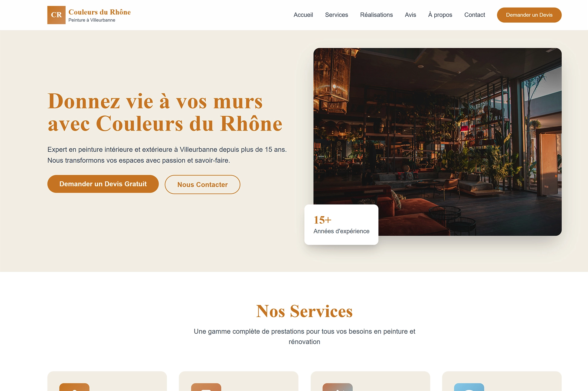588x391 pixels.
Task: Select the Contact nav link
Action: click(x=475, y=15)
